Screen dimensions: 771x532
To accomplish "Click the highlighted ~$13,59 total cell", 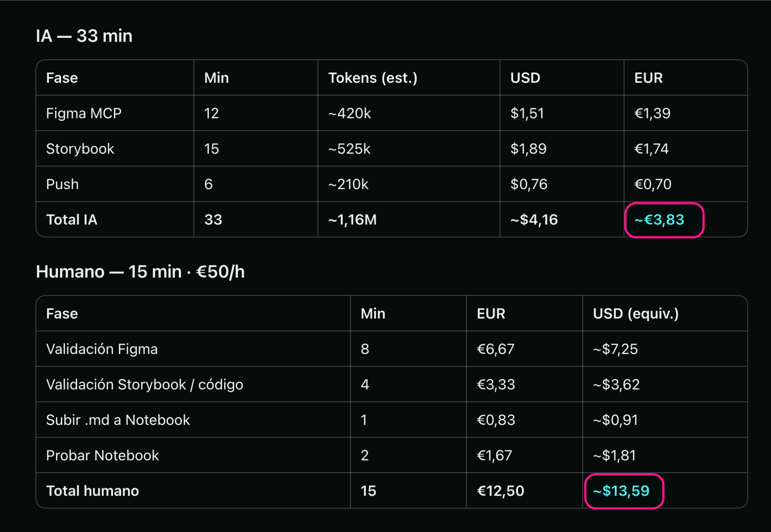I will coord(624,491).
